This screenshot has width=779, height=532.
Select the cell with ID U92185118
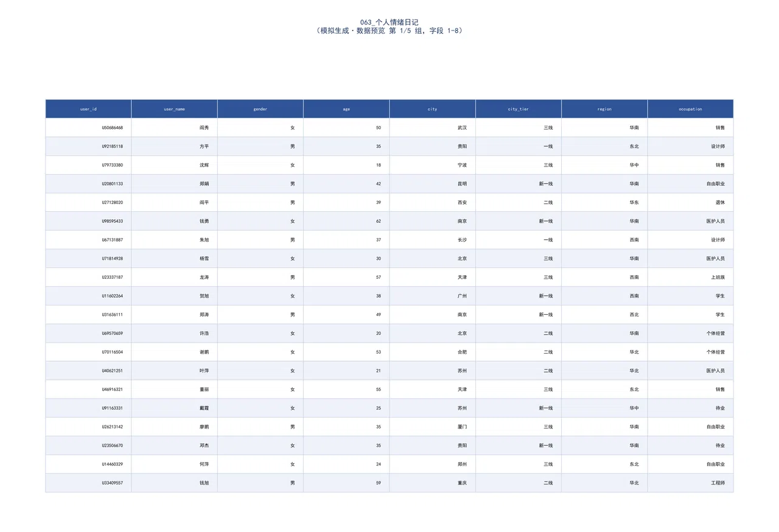[88, 147]
